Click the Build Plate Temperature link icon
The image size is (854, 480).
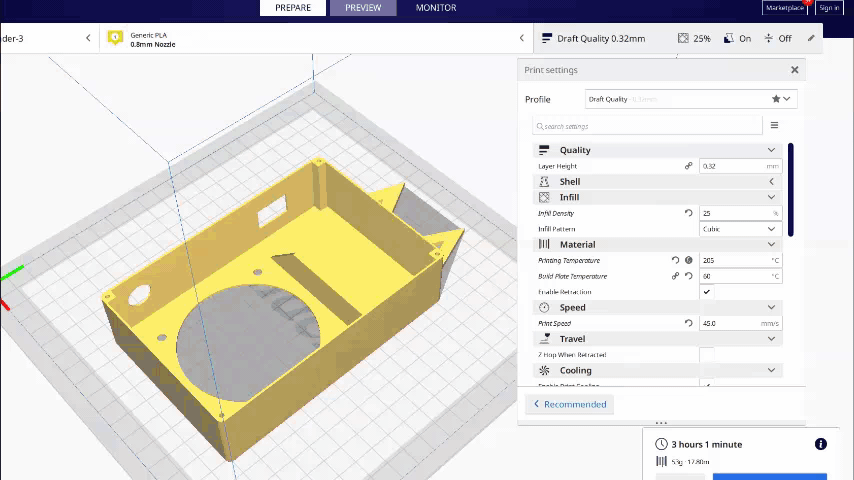[675, 276]
